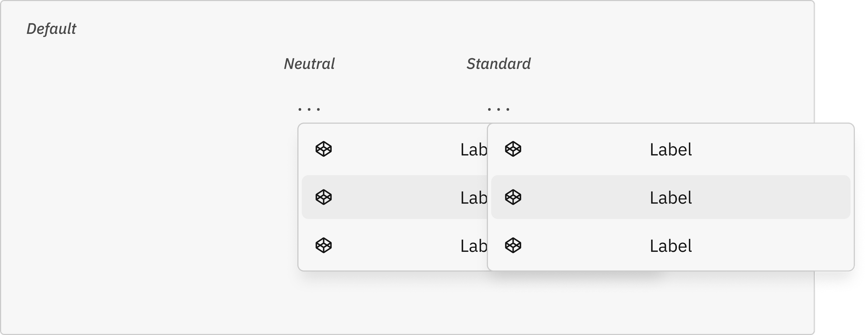Select the truncated first Label in Neutral menu
The width and height of the screenshot is (868, 335).
click(x=474, y=150)
